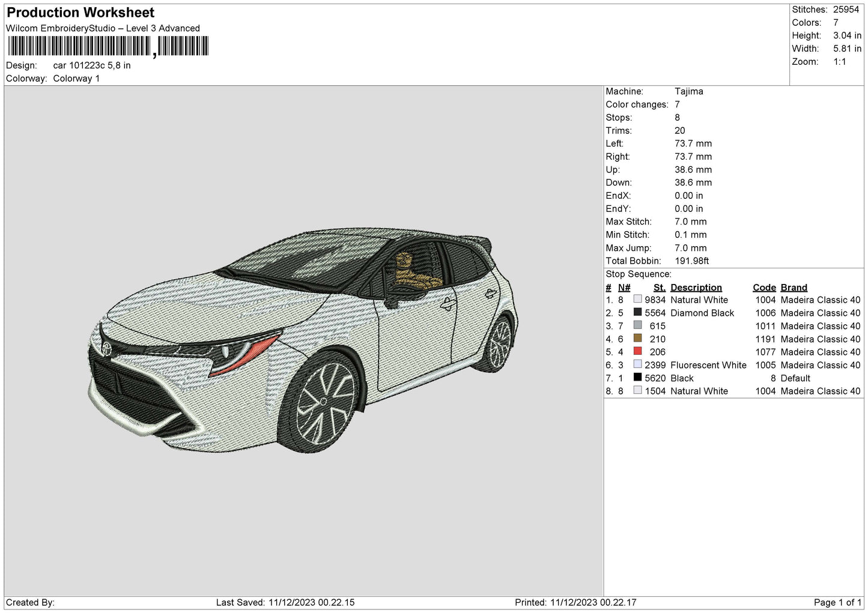Screen dimensions: 868x613
Task: Click the zoom value '1:1'
Action: [x=839, y=62]
